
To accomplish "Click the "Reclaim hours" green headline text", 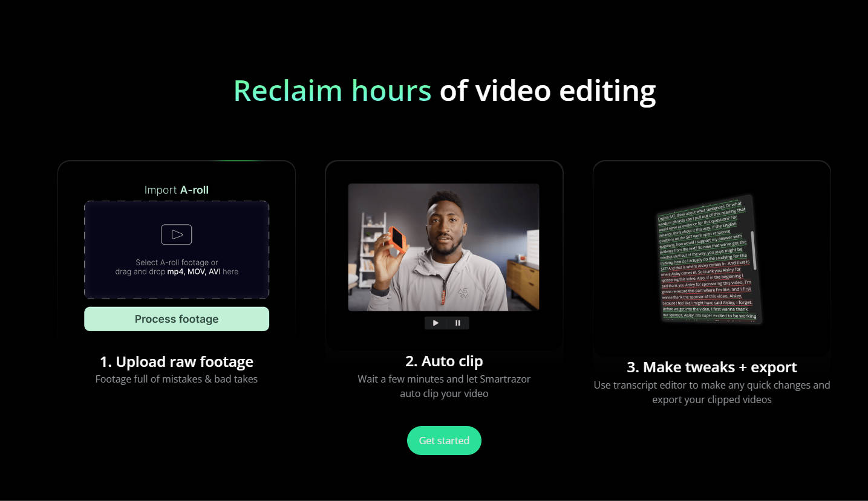I will tap(332, 91).
